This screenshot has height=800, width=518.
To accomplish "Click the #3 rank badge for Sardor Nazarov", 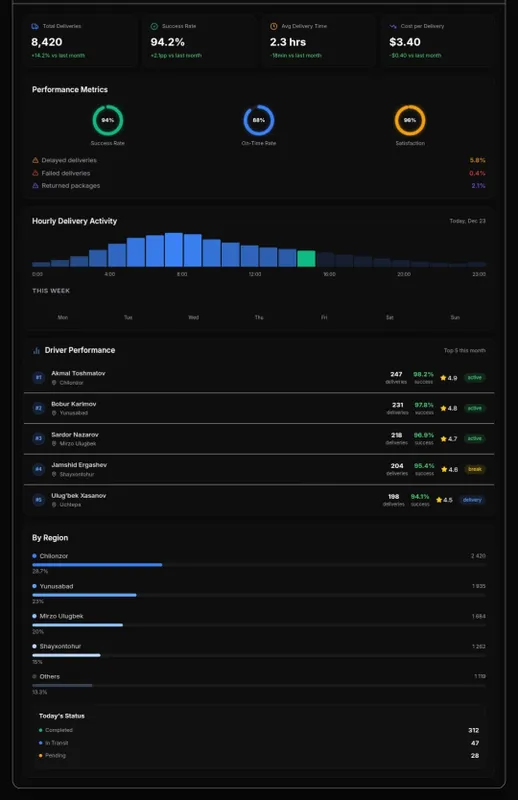I will tap(38, 439).
